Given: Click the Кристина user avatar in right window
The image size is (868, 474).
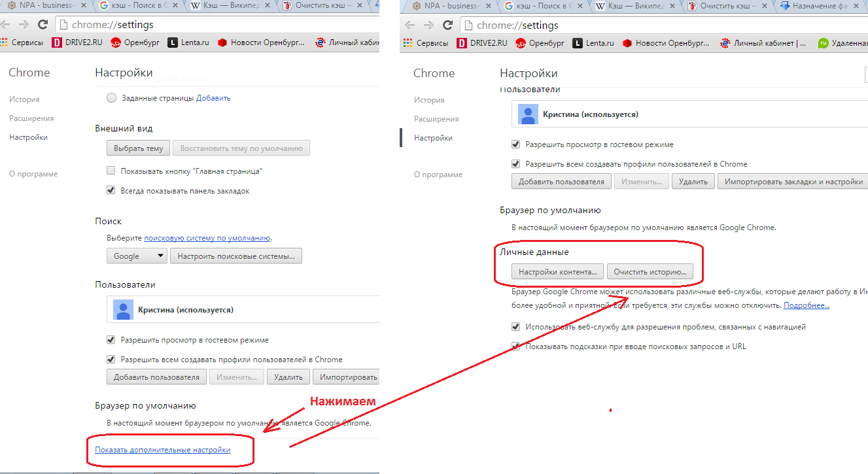Looking at the screenshot, I should 528,114.
